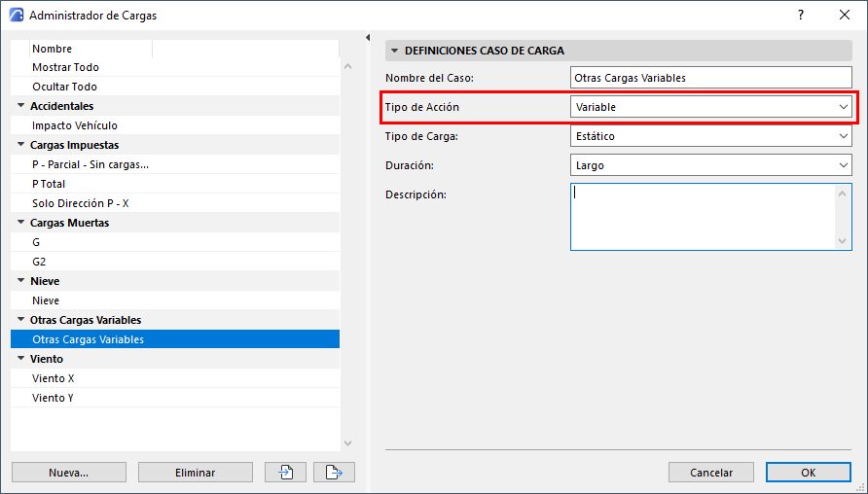This screenshot has width=868, height=494.
Task: Collapse the left panel with the splitter arrow
Action: click(x=368, y=38)
